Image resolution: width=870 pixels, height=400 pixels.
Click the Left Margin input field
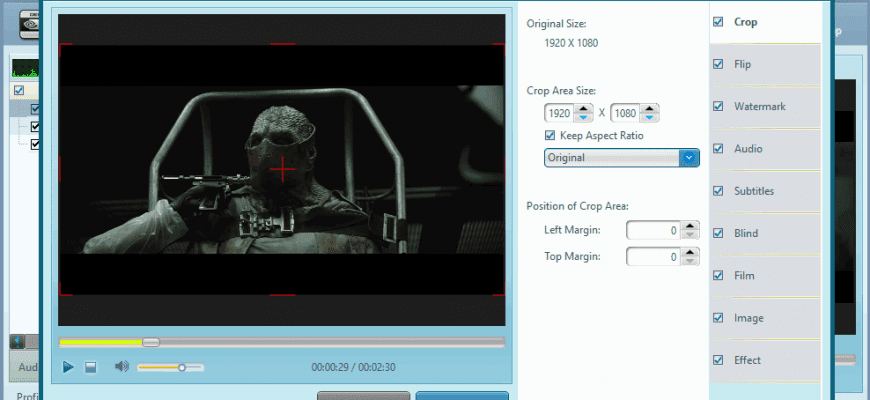click(653, 230)
